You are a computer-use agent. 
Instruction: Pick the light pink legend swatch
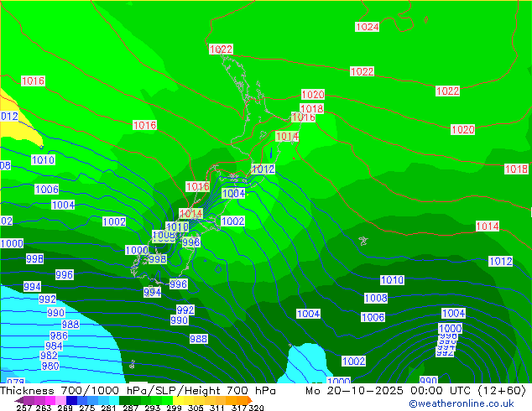(60, 400)
